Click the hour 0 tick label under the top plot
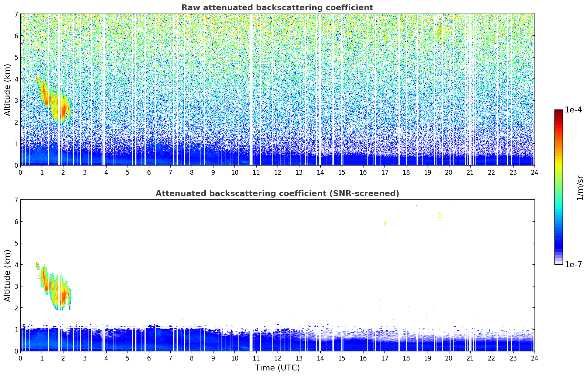 coord(20,173)
